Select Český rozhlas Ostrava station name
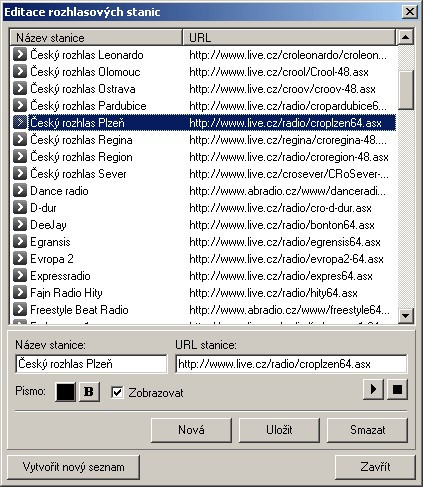The height and width of the screenshot is (487, 423). click(83, 89)
